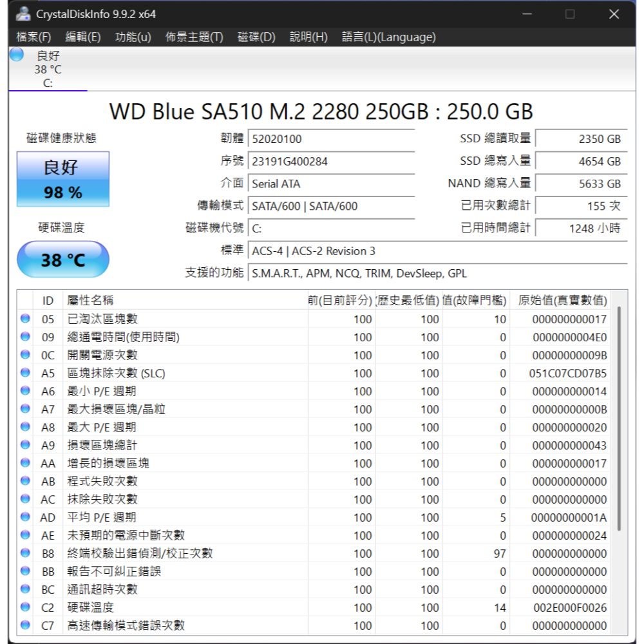644x644 pixels.
Task: Click the SATA/600 | SATA/600 transfer mode field
Action: click(x=332, y=206)
